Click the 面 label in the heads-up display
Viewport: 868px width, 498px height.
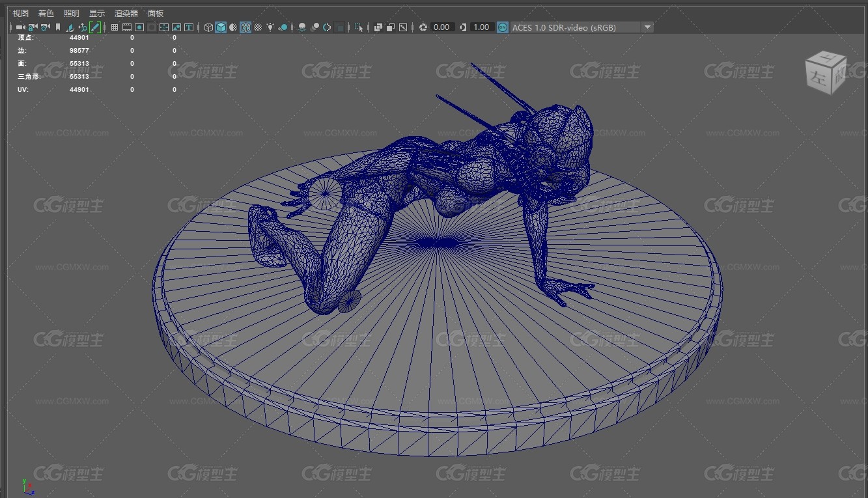pos(21,63)
